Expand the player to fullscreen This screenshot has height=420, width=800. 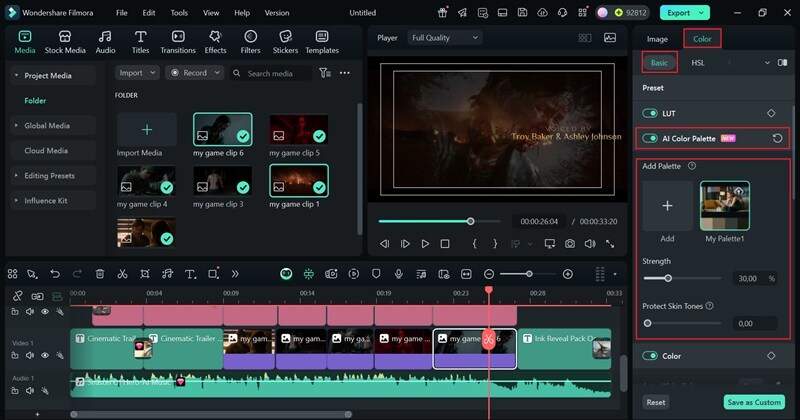[610, 244]
